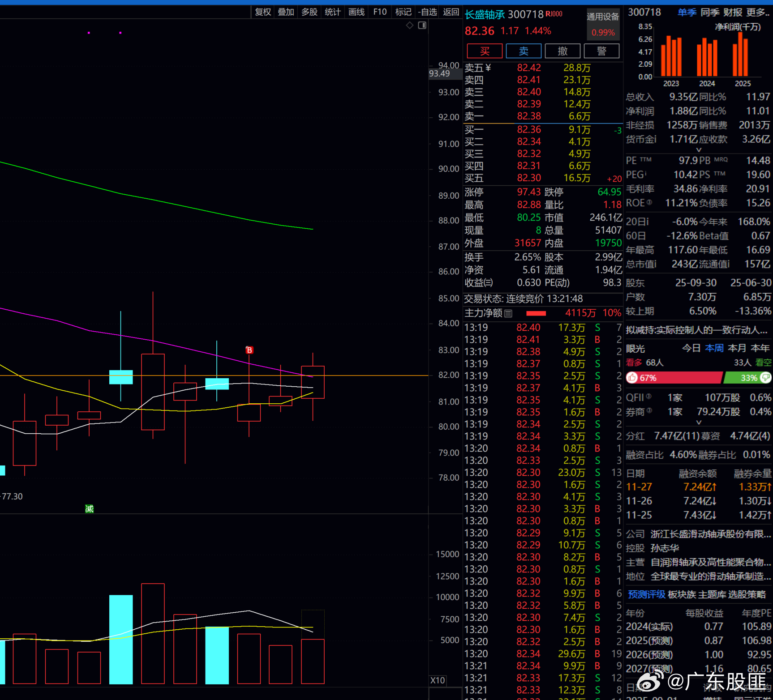Open the 多股 multi-stock view

click(309, 12)
